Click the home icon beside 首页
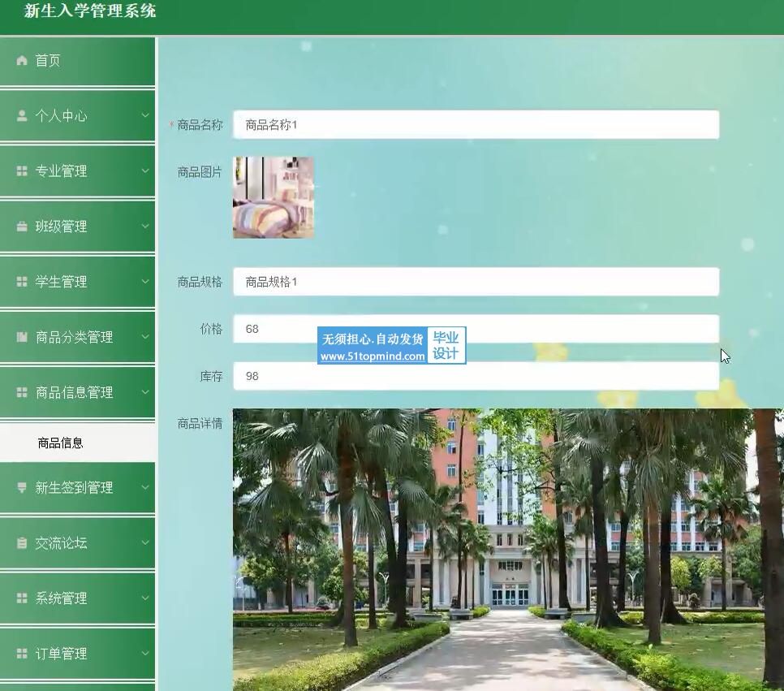The image size is (784, 691). point(21,61)
